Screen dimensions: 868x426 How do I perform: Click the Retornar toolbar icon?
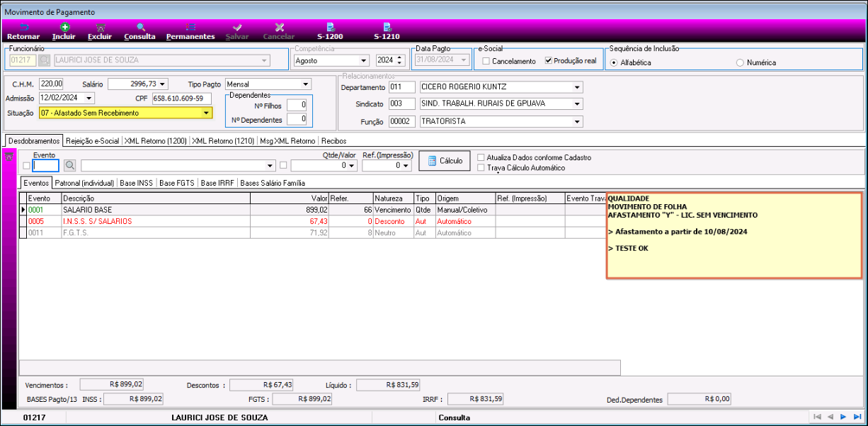(23, 27)
